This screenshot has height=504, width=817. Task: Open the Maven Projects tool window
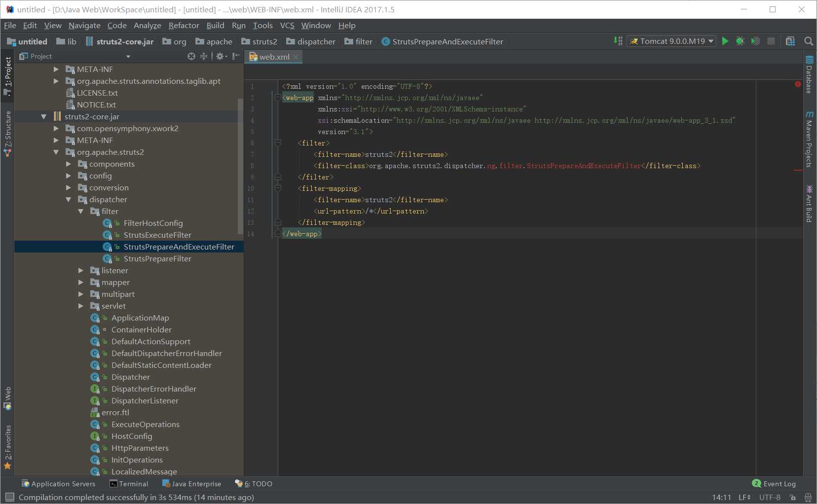809,140
